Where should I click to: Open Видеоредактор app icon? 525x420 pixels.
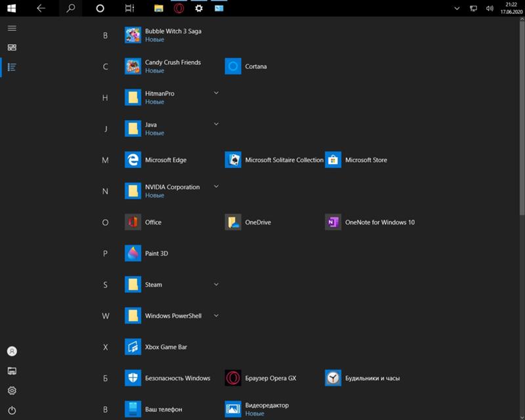pos(233,409)
